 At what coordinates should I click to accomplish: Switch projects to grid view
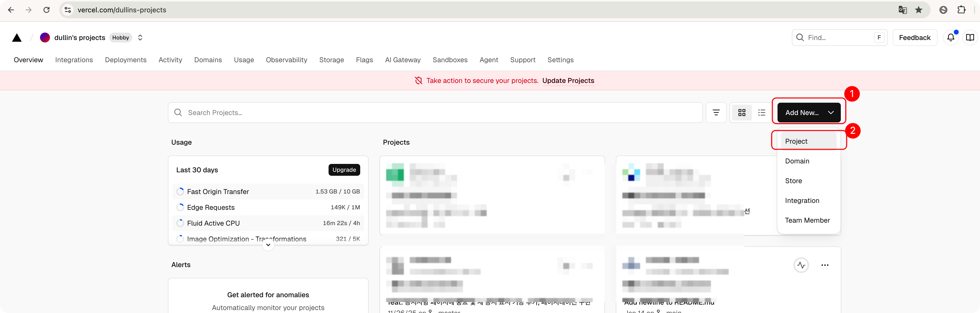pos(741,112)
